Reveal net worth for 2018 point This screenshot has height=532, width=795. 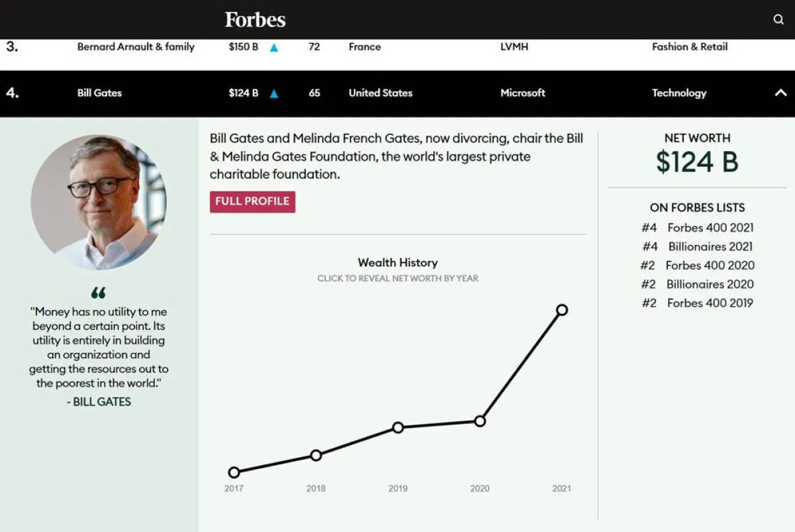click(316, 455)
